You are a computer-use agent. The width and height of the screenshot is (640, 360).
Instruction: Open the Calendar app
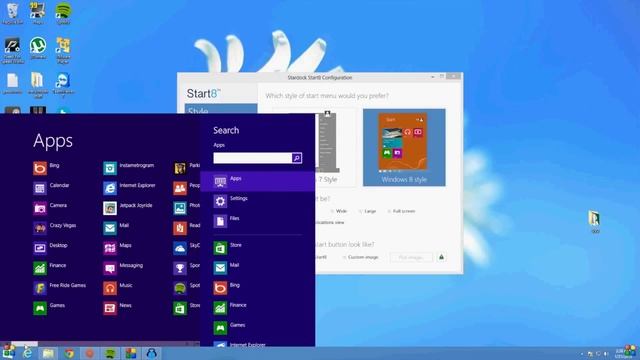(x=51, y=188)
